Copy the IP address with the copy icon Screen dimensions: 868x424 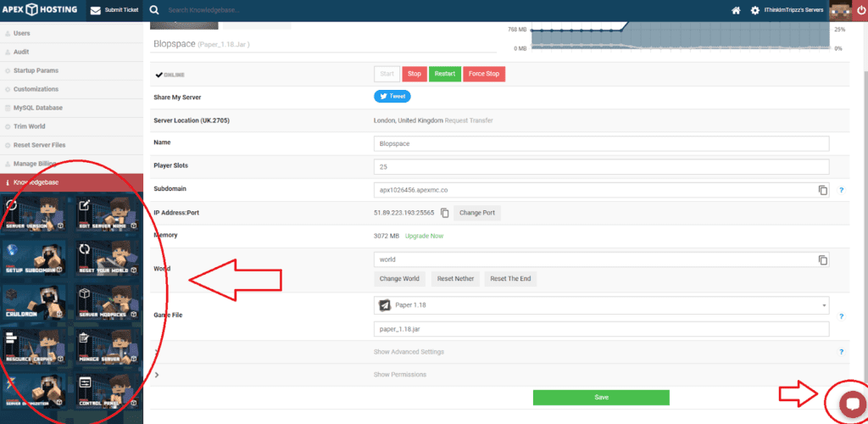click(444, 213)
